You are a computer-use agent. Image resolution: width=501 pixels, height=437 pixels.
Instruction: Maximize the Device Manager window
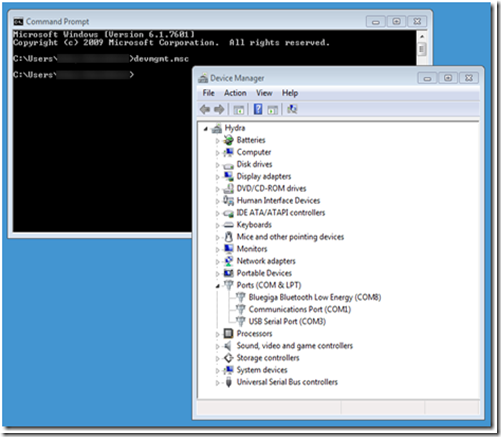[x=448, y=78]
